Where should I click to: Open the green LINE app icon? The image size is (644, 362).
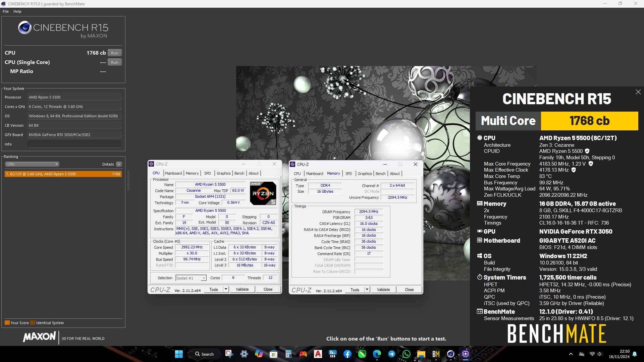362,354
